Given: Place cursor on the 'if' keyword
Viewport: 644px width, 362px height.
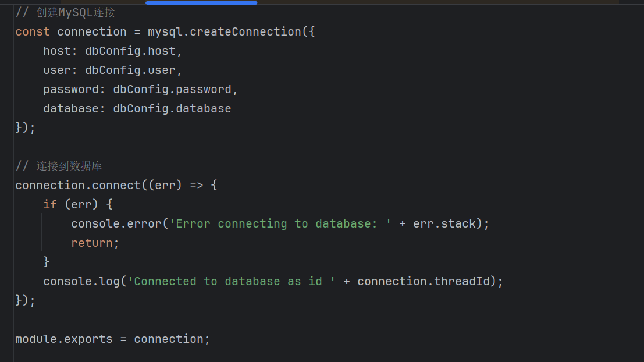Looking at the screenshot, I should pyautogui.click(x=50, y=204).
